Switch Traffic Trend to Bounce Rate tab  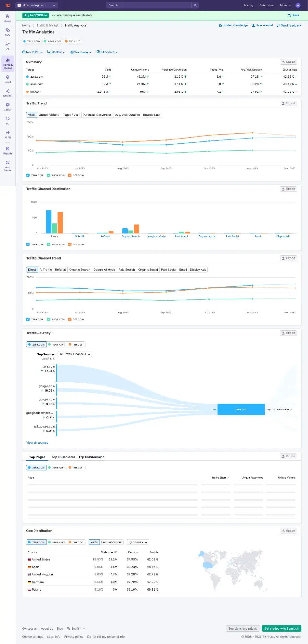(x=152, y=115)
